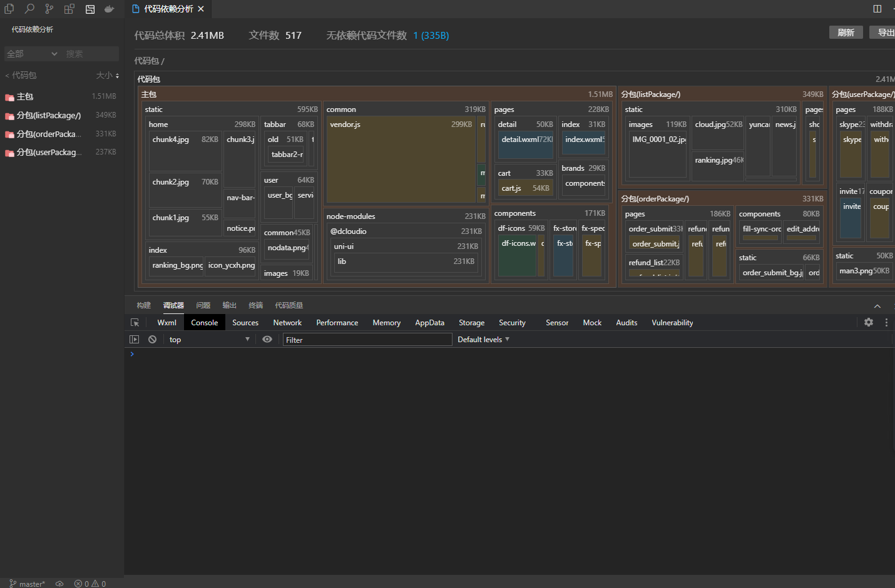Click the docker whale icon
Screen dimensions: 895x588
coord(110,9)
